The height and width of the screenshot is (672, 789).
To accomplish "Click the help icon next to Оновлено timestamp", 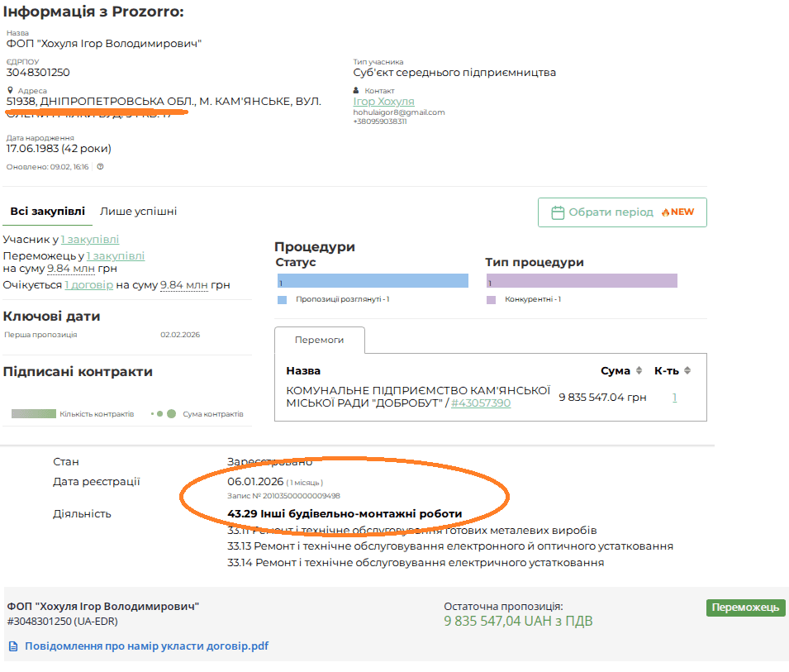I will [x=100, y=167].
